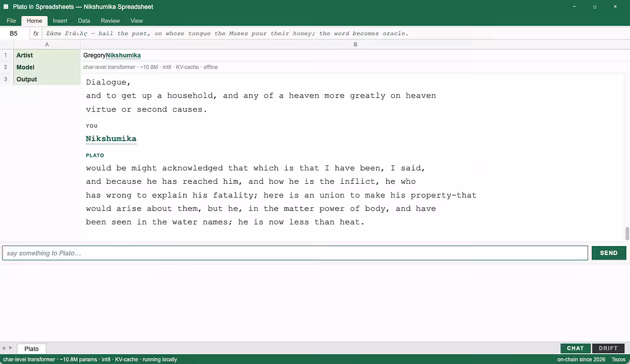Select row 3 header
Image resolution: width=630 pixels, height=364 pixels.
click(6, 79)
